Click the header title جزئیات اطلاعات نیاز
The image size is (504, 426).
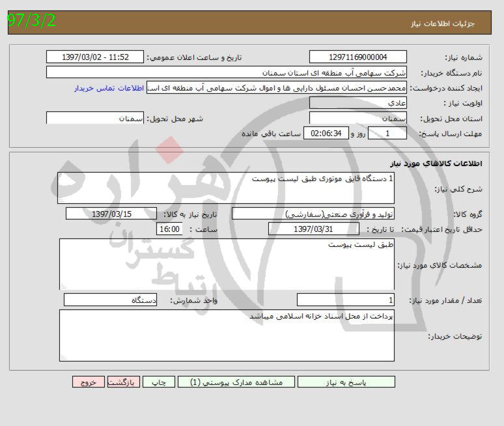click(443, 24)
